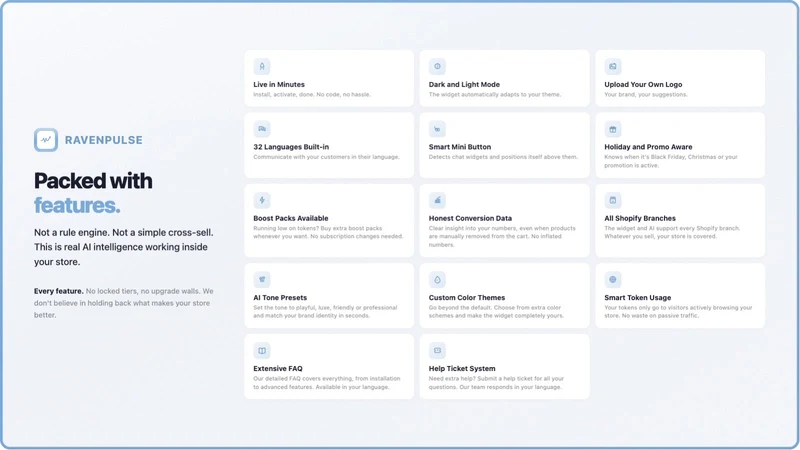Click the 32 Languages Built-in icon
This screenshot has width=800, height=450.
tap(262, 129)
